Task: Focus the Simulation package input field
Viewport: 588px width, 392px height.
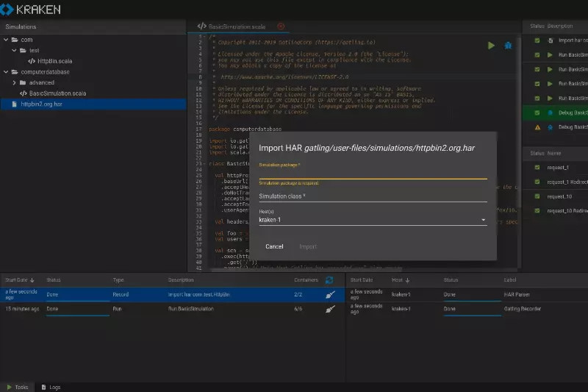Action: (x=373, y=173)
